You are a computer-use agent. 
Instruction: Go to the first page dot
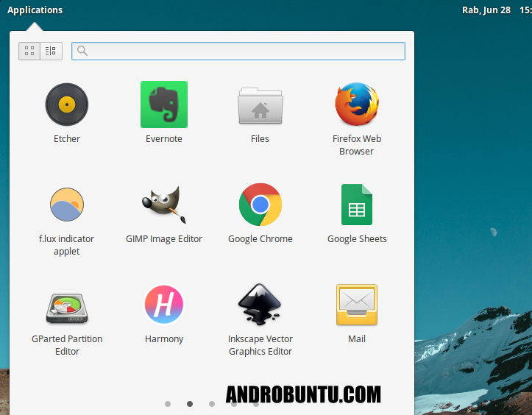point(168,404)
